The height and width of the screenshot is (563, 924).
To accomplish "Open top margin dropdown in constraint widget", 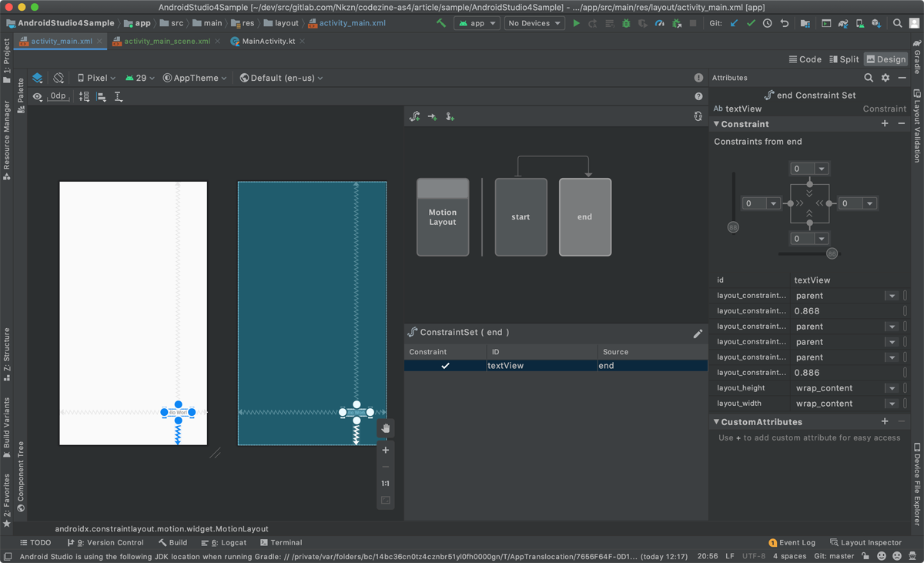I will [822, 169].
